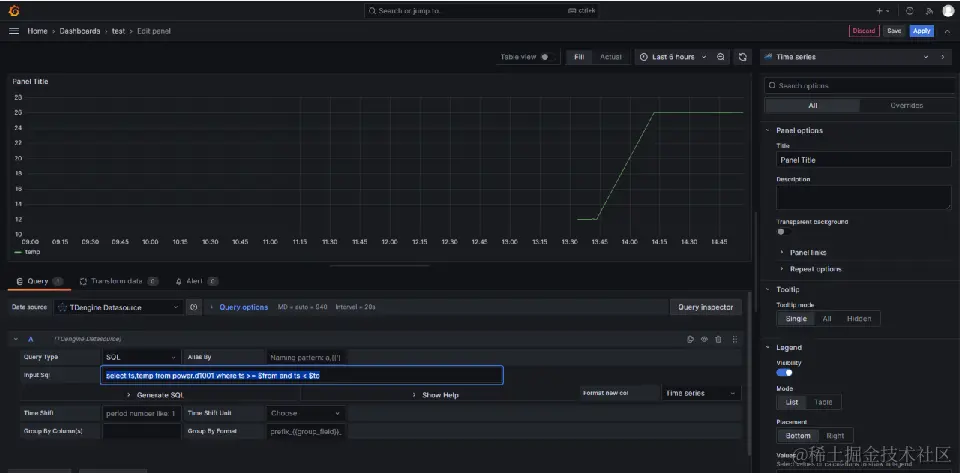960x473 pixels.
Task: Open Query inspector
Action: point(705,307)
